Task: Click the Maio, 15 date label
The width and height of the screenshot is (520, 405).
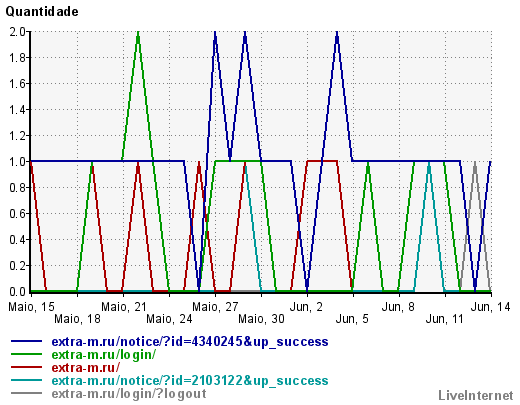Action: pos(31,307)
